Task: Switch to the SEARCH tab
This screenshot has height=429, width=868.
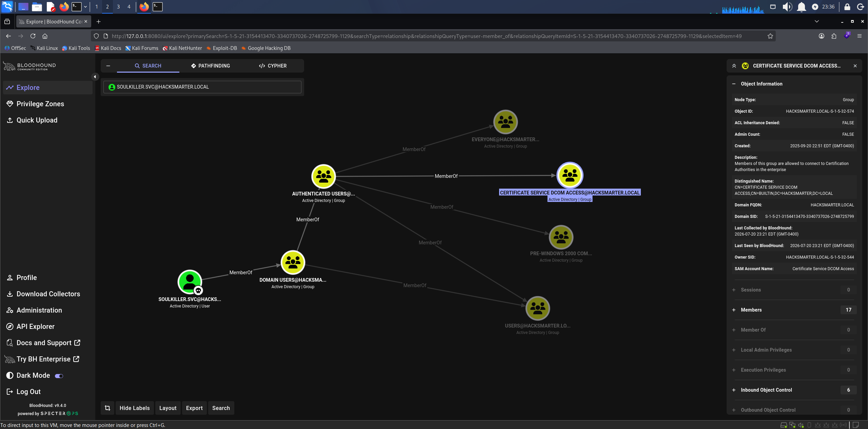Action: 148,66
